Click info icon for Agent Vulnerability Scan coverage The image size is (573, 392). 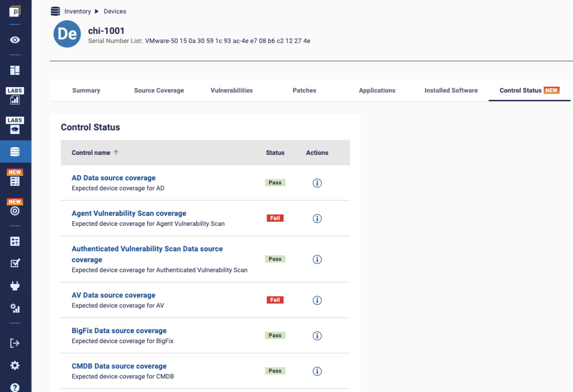(x=317, y=218)
